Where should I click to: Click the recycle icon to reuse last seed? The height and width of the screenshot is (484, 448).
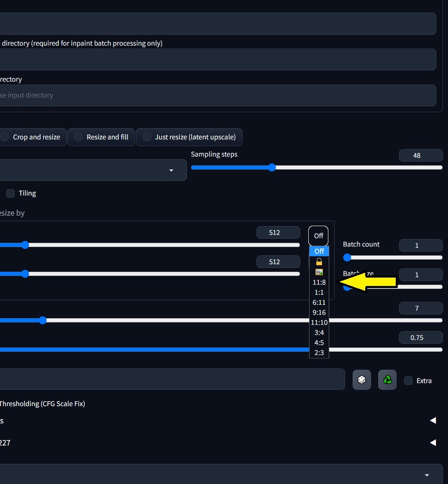387,380
